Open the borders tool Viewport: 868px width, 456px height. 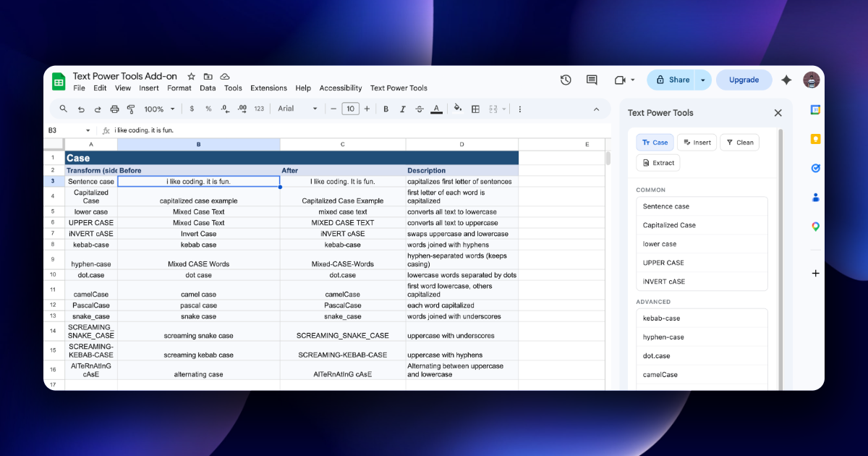pyautogui.click(x=475, y=109)
